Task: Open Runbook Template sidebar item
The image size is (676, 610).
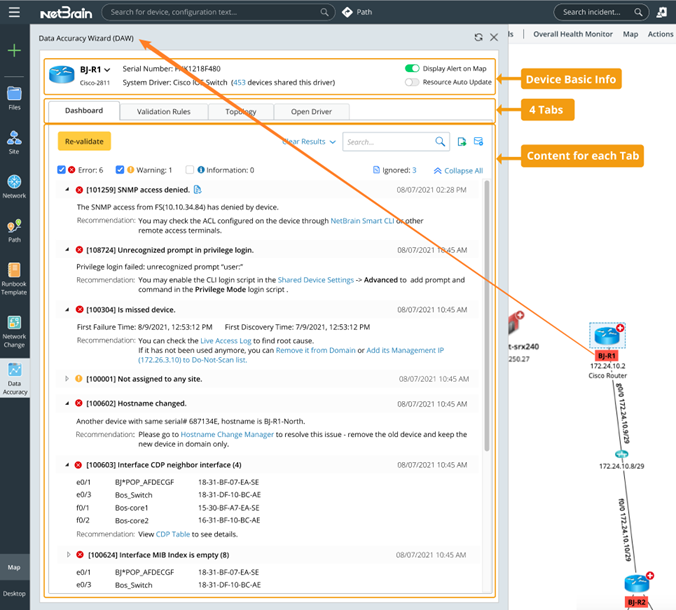Action: [14, 279]
